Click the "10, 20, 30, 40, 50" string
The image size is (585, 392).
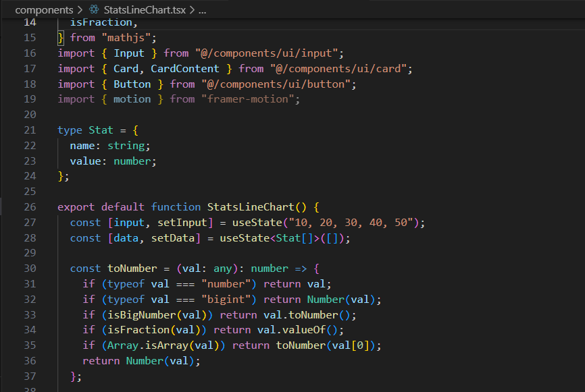point(351,223)
